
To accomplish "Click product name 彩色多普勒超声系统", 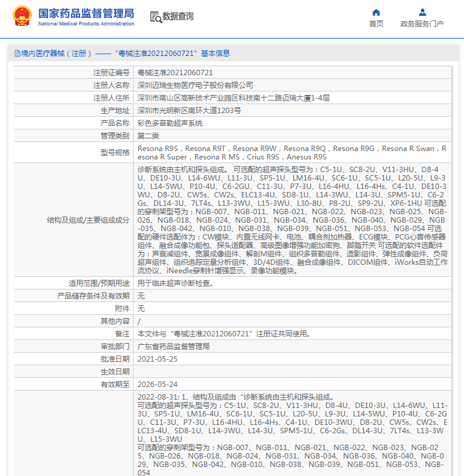I will tap(170, 123).
